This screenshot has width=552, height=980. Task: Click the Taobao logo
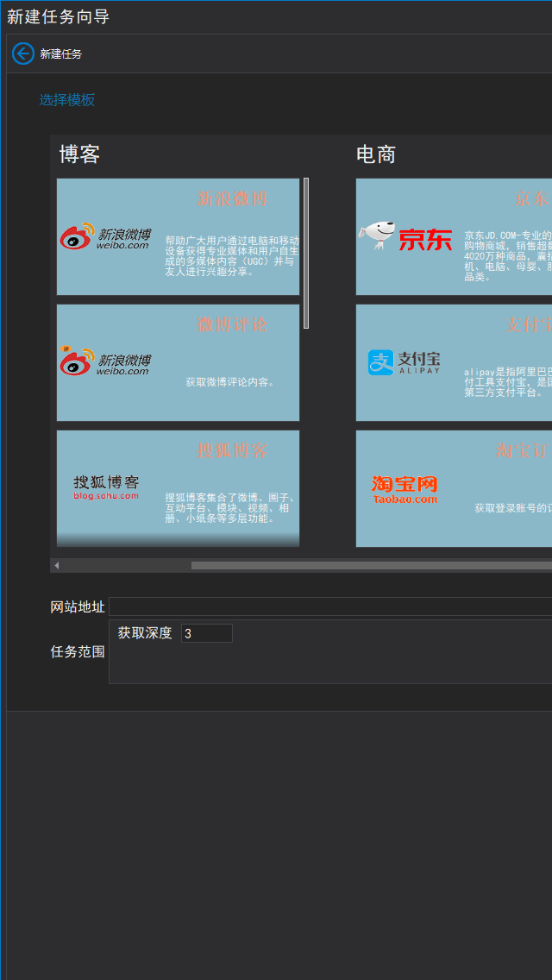coord(405,489)
